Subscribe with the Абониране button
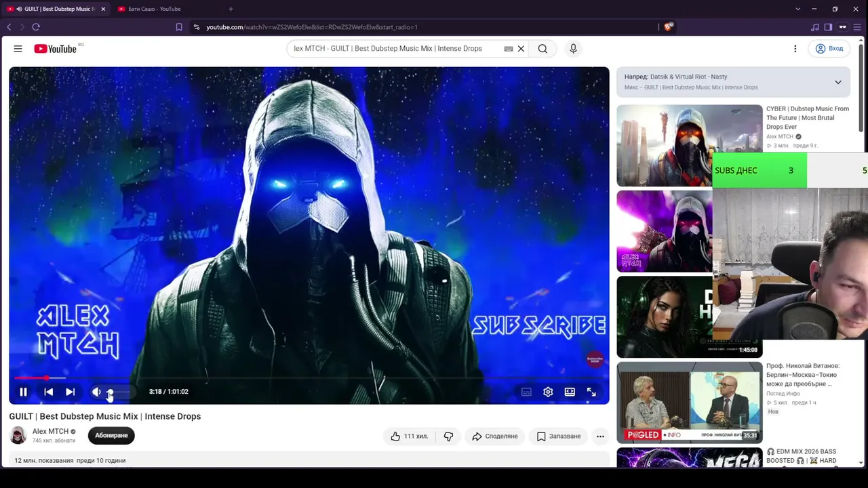868x488 pixels. (111, 435)
